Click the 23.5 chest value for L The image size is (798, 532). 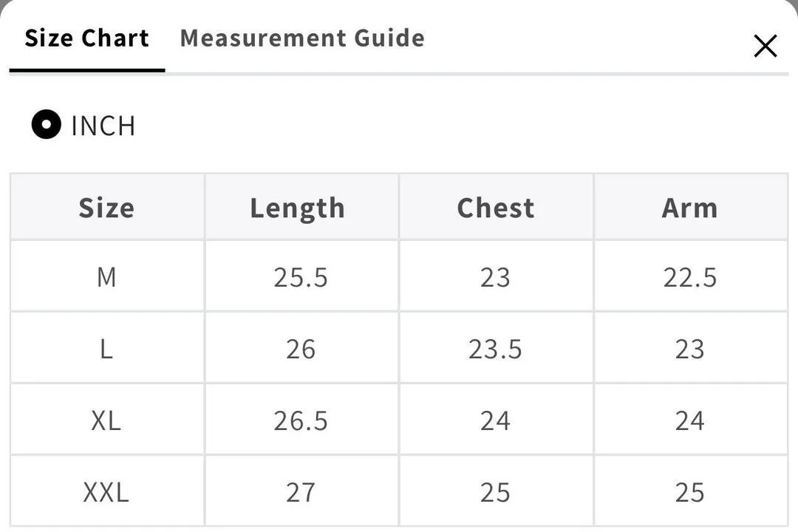click(495, 349)
